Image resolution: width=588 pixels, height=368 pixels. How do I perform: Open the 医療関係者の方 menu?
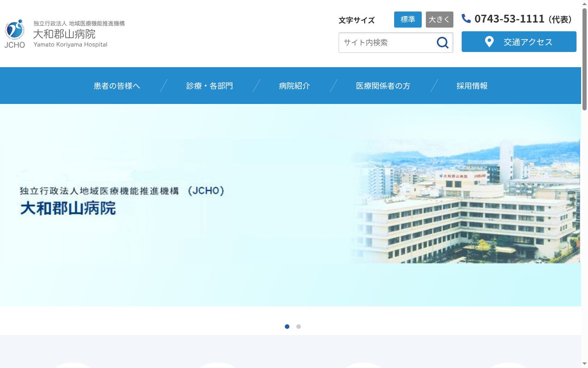coord(383,86)
